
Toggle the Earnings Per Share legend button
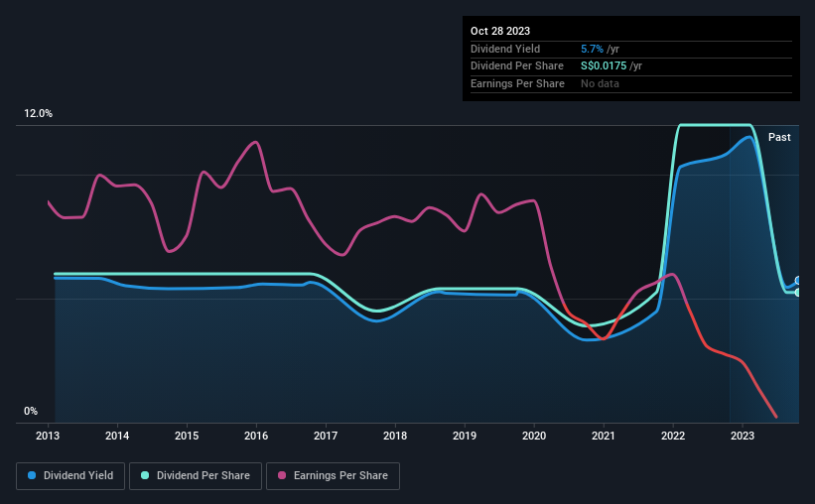[x=333, y=476]
